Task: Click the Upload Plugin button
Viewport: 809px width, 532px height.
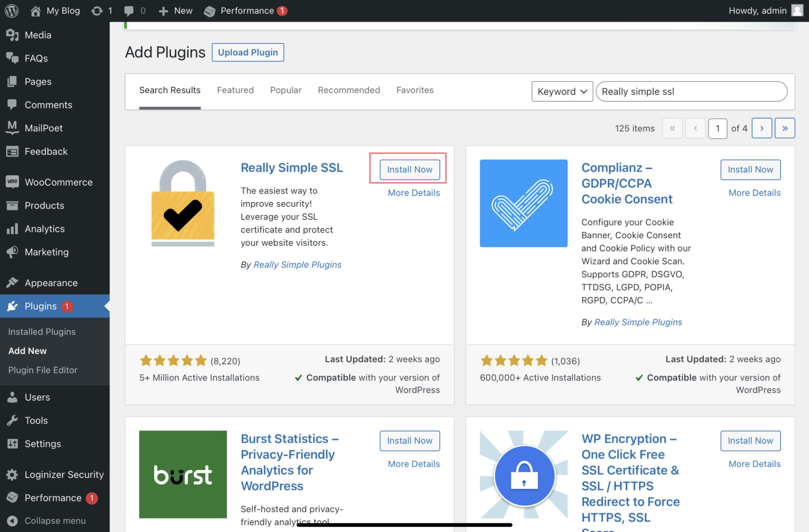Action: click(x=248, y=52)
